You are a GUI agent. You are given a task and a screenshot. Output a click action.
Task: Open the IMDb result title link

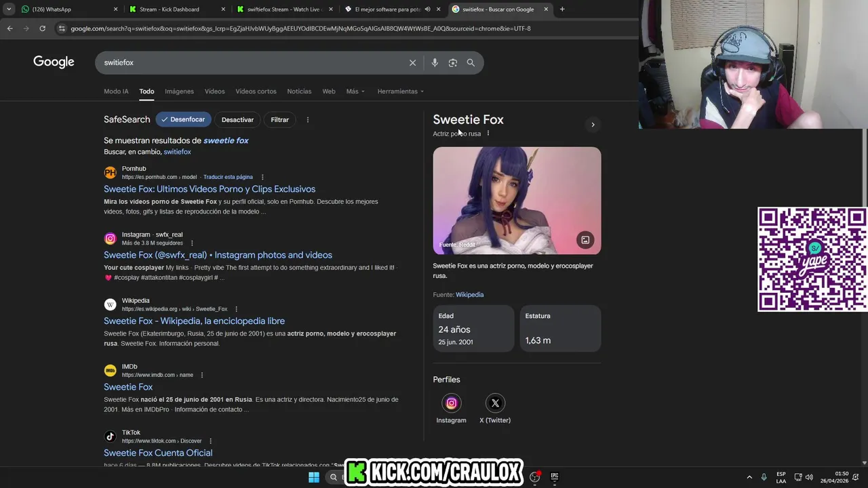click(128, 387)
